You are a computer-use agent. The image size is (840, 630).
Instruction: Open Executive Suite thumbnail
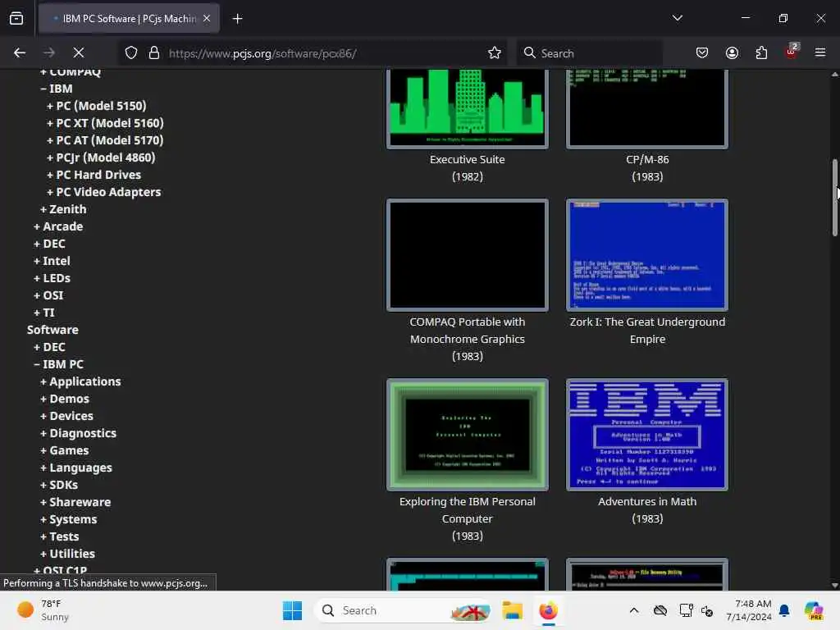467,108
